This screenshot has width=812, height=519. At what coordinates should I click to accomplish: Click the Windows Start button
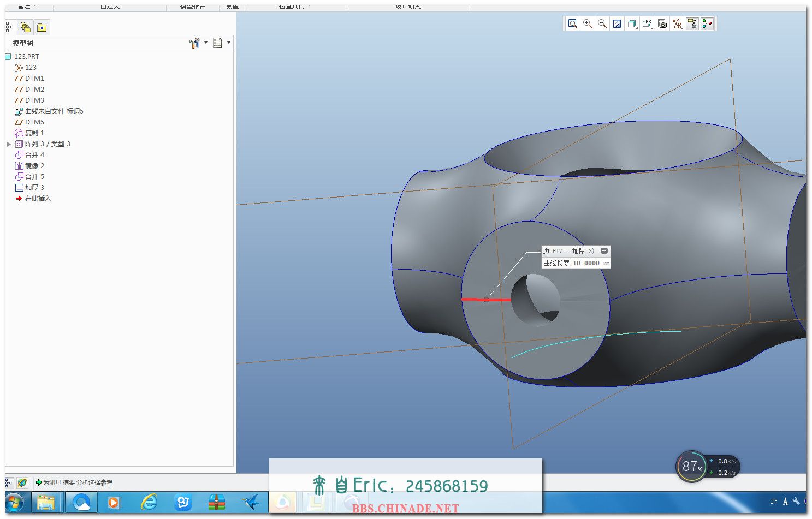tap(15, 502)
